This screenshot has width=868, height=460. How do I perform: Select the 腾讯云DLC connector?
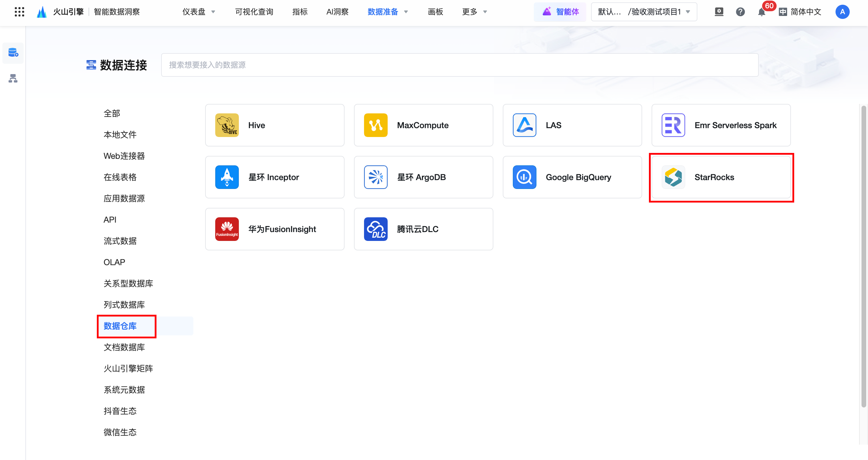pos(423,229)
